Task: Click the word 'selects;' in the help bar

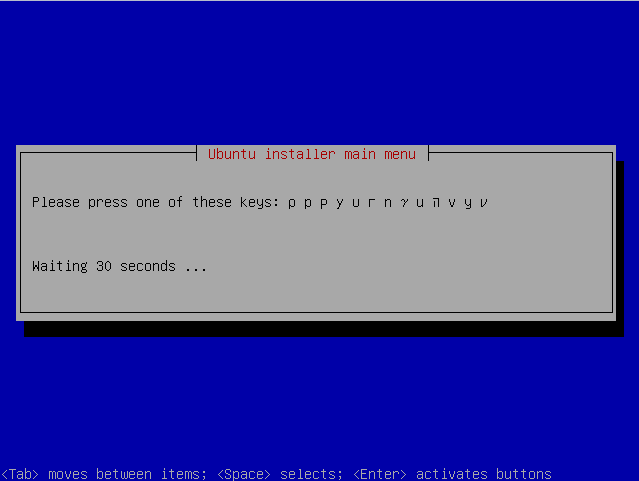Action: [x=311, y=474]
